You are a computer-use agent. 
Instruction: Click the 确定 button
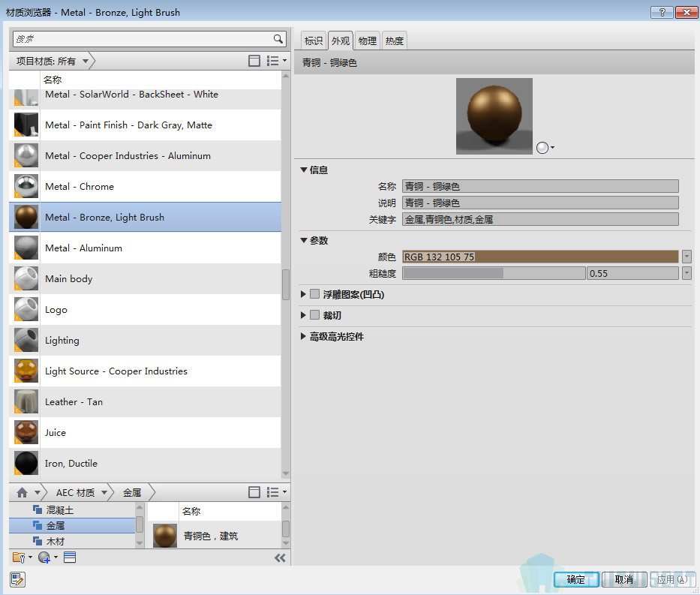[x=575, y=579]
